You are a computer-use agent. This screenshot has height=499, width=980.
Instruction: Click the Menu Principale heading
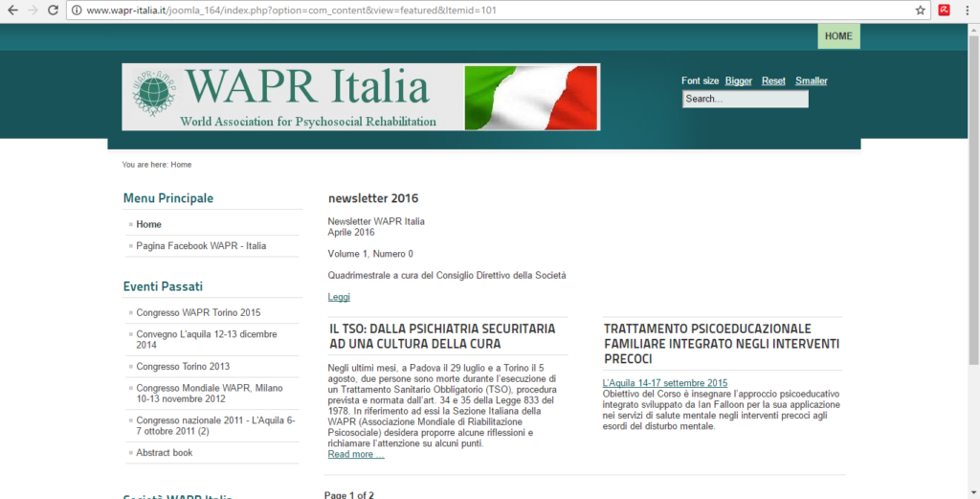pos(168,198)
